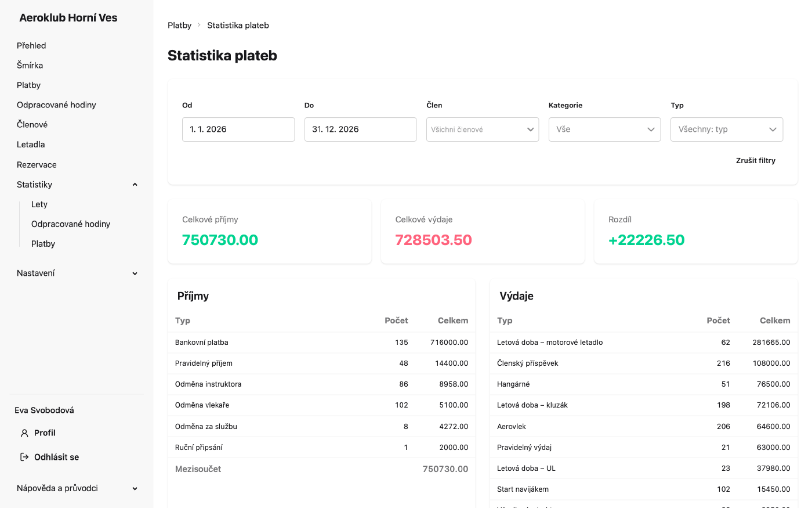This screenshot has width=812, height=508.
Task: Open Rezervace in sidebar
Action: 37,165
